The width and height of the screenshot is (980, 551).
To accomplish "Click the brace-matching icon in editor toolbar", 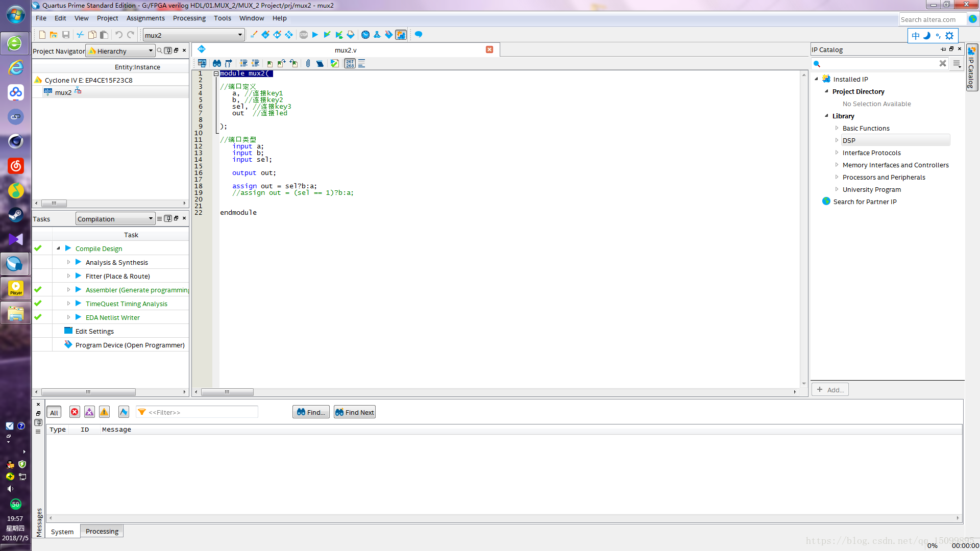I will coord(229,63).
